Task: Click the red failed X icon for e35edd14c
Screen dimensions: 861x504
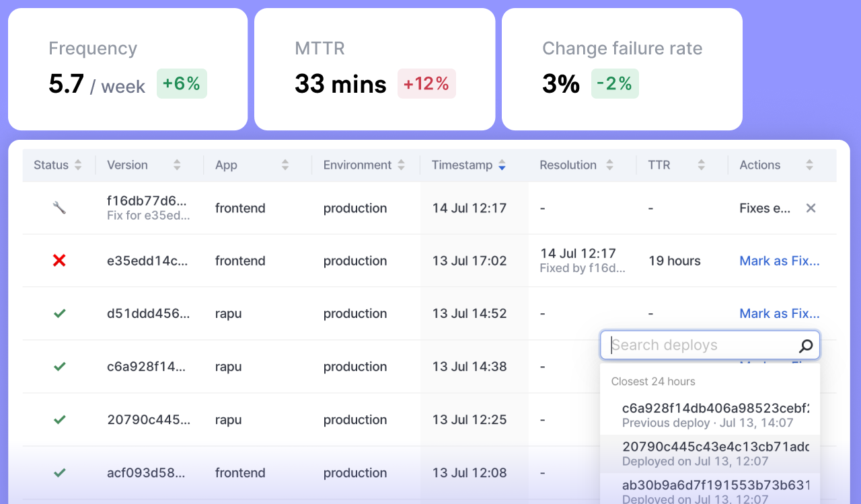Action: point(59,260)
